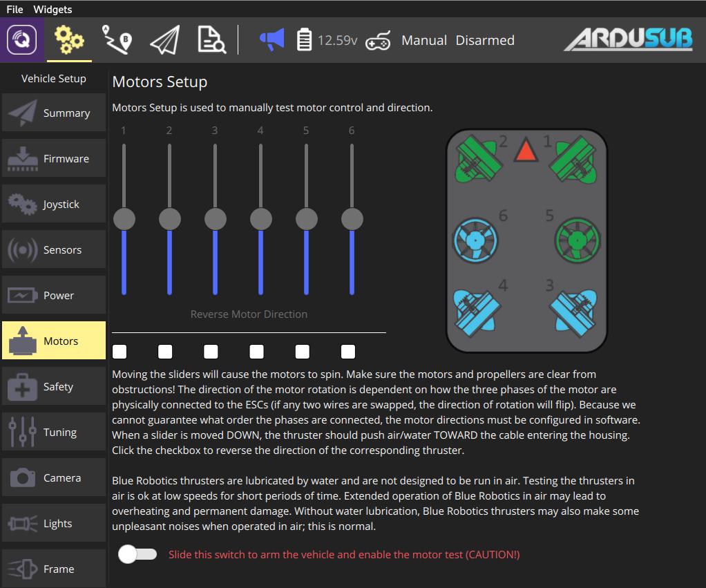The image size is (706, 588).
Task: Open the Safety setup page
Action: pyautogui.click(x=54, y=387)
